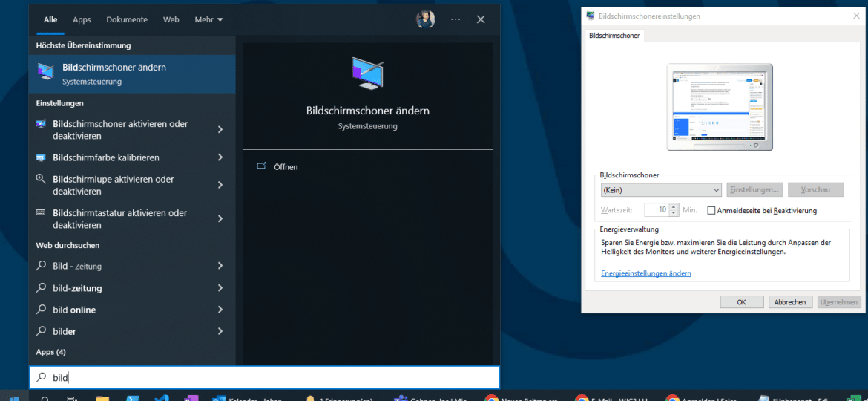This screenshot has width=868, height=401.
Task: Click the Bildschirmtastatur keyboard icon
Action: [41, 213]
